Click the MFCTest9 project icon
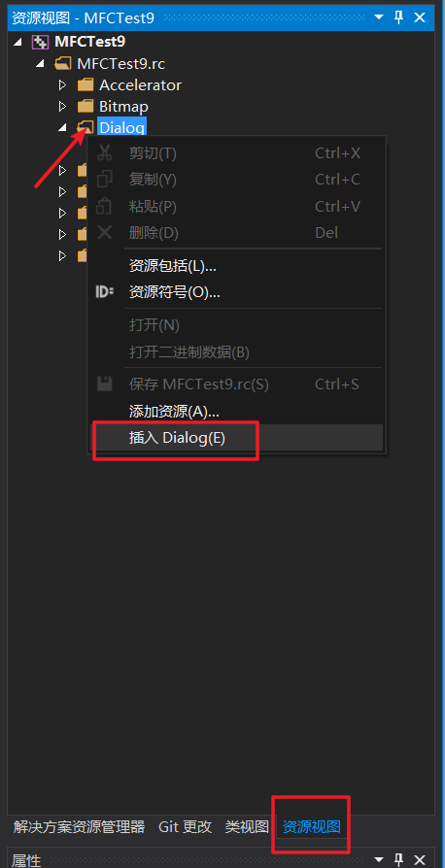This screenshot has height=868, width=445. pos(41,42)
